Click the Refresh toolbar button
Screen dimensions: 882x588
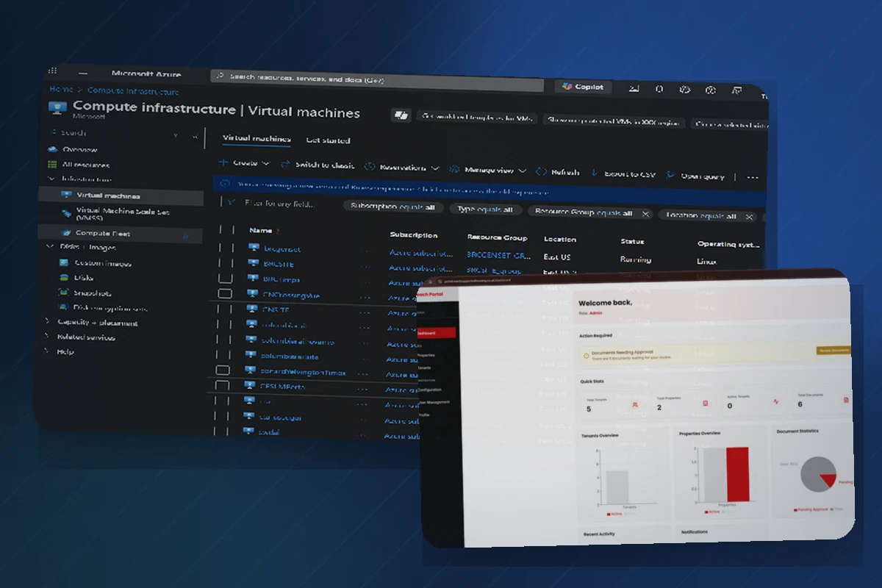558,172
